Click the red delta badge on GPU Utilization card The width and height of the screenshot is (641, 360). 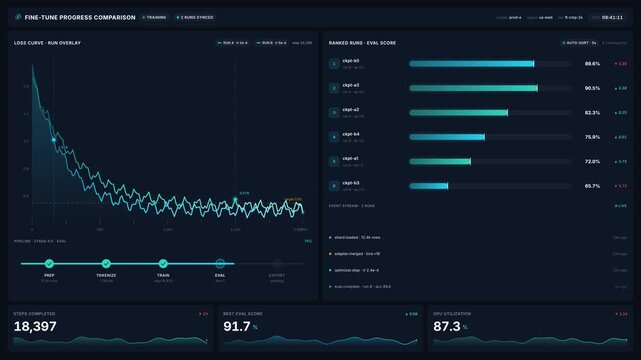tap(621, 314)
